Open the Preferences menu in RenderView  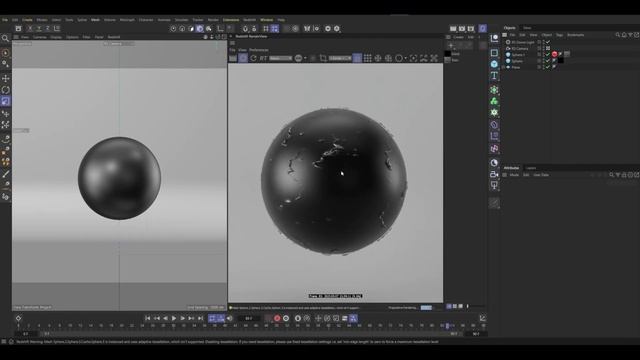tap(259, 50)
